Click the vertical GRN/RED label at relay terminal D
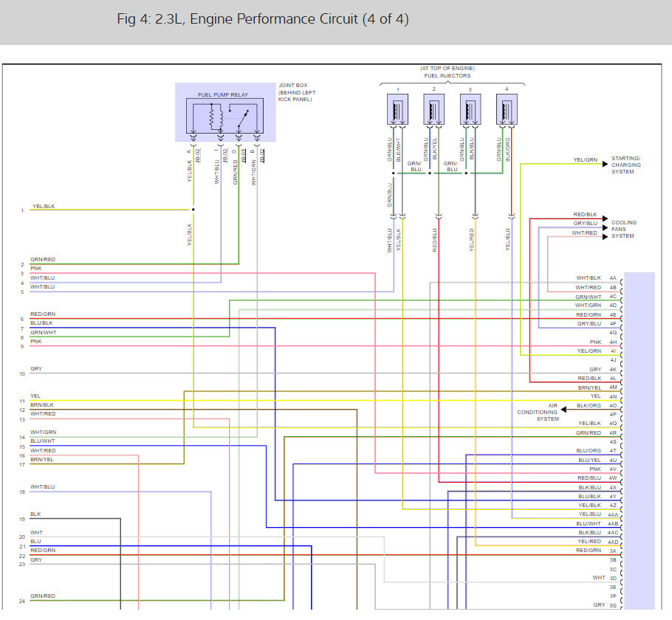672x620 pixels. point(235,172)
